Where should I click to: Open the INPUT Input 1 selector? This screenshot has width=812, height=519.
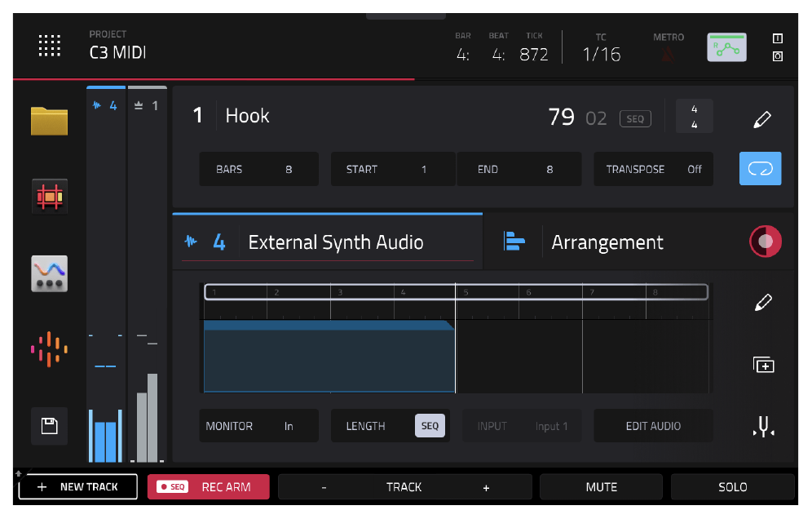click(x=522, y=426)
